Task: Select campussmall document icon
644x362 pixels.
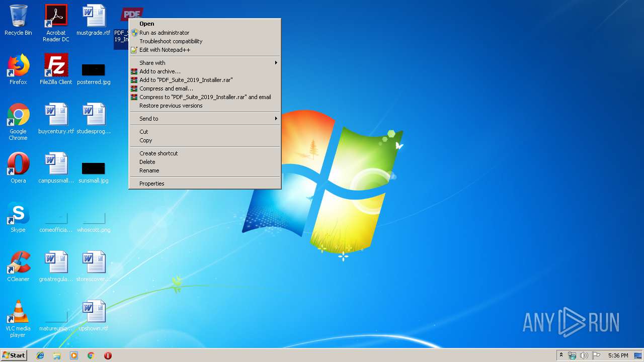Action: [x=56, y=168]
